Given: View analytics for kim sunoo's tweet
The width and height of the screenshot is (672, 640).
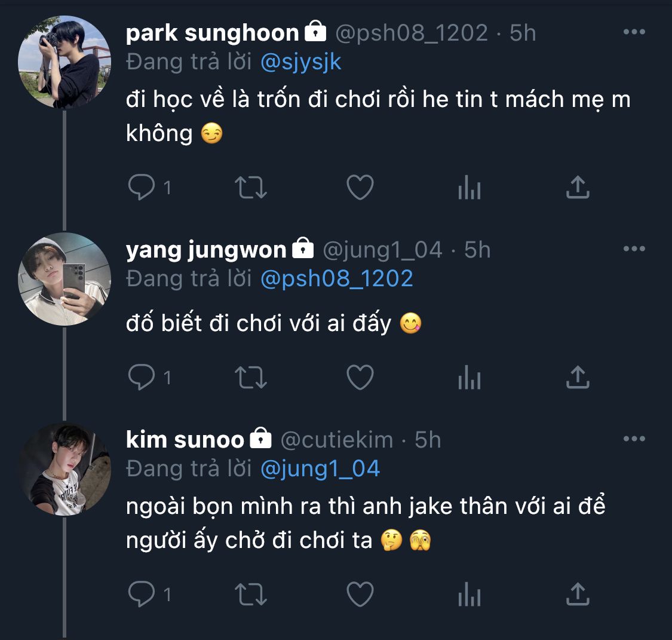Looking at the screenshot, I should 469,595.
